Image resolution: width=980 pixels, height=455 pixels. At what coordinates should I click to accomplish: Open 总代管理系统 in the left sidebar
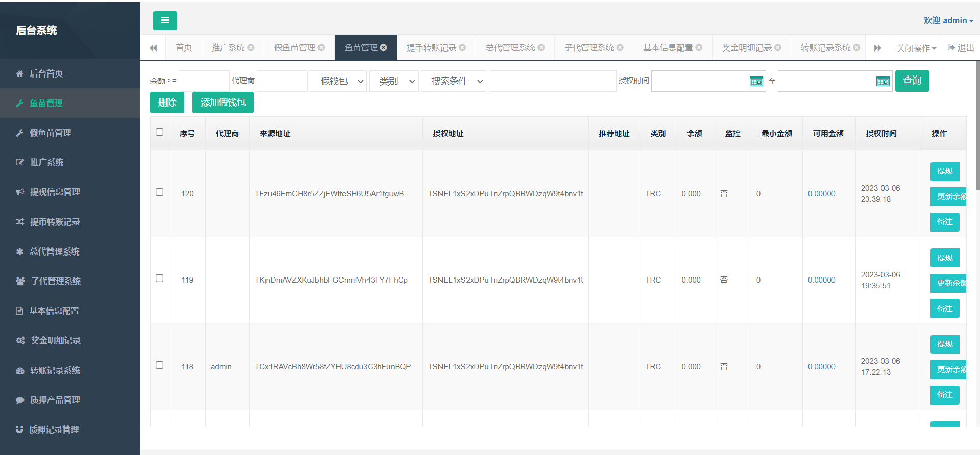tap(55, 251)
